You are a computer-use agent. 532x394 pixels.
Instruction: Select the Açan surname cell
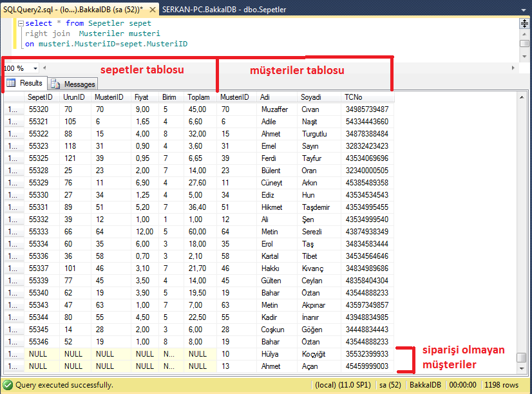coord(319,366)
